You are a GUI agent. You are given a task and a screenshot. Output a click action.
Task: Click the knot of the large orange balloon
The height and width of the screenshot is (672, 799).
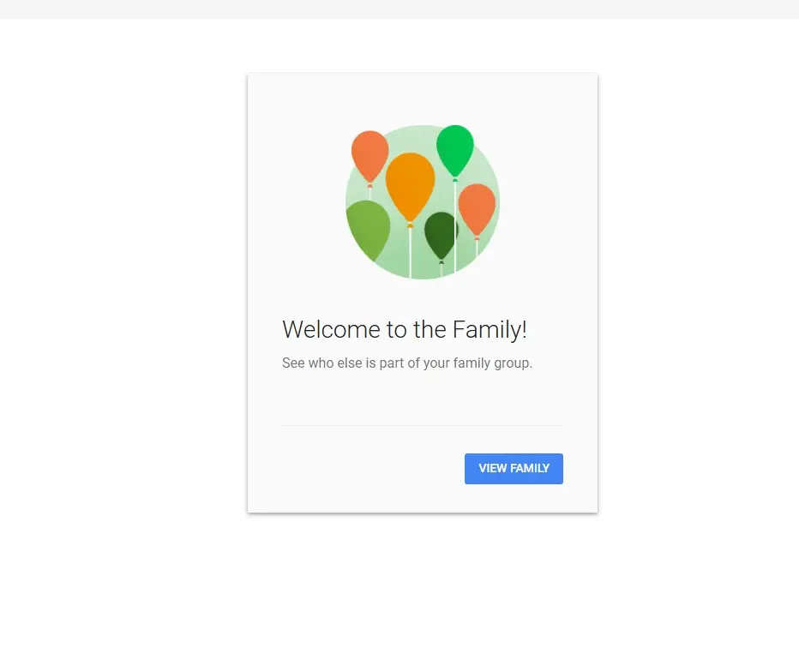(410, 225)
